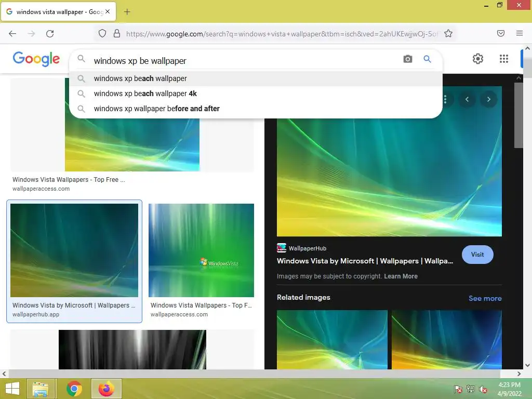Launch Chrome from the taskbar

(x=74, y=389)
